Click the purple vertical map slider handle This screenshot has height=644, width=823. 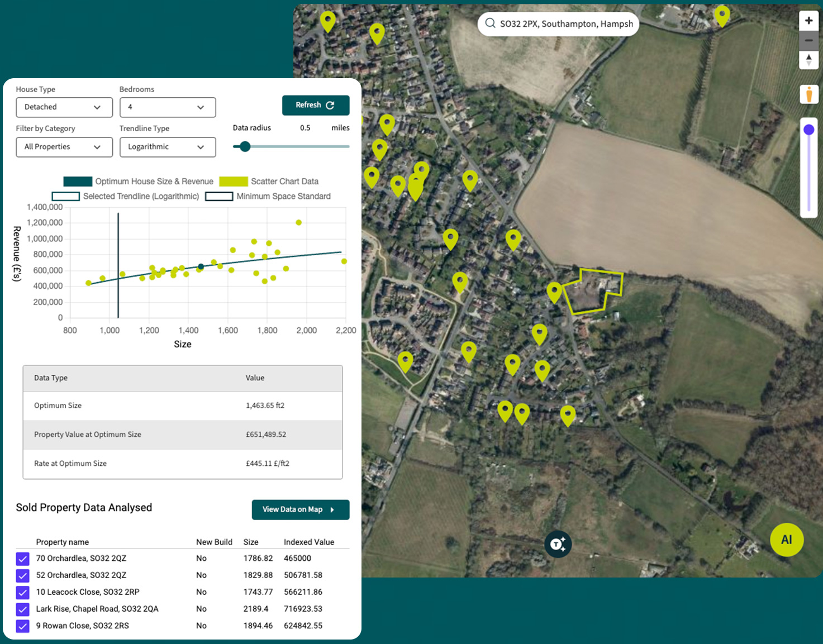pos(808,130)
